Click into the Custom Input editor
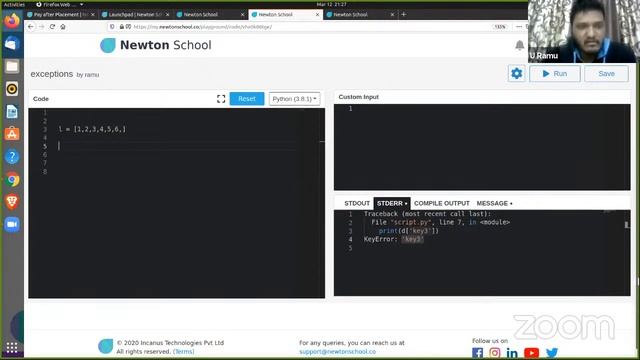This screenshot has height=360, width=640. (482, 147)
